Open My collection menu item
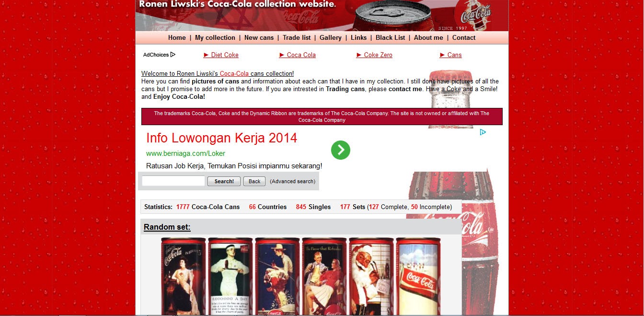This screenshot has width=644, height=316. pos(215,38)
